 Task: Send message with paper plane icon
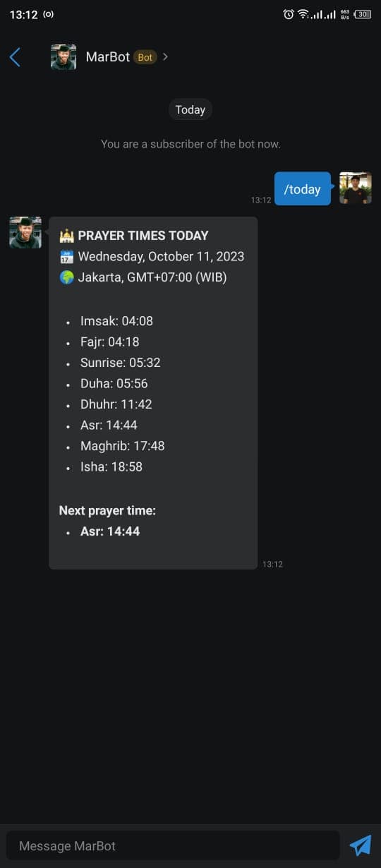[361, 845]
